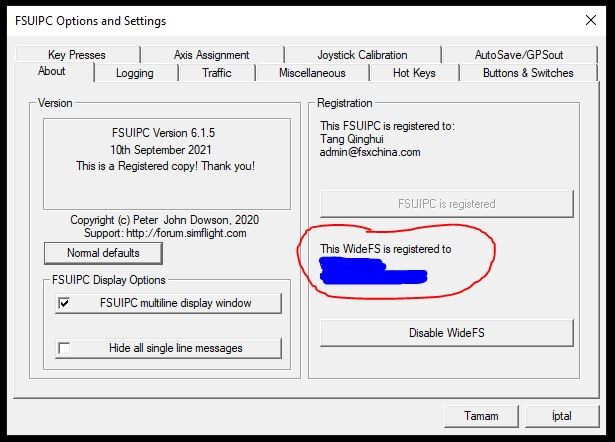Click the name Tang Qinghui

[352, 139]
